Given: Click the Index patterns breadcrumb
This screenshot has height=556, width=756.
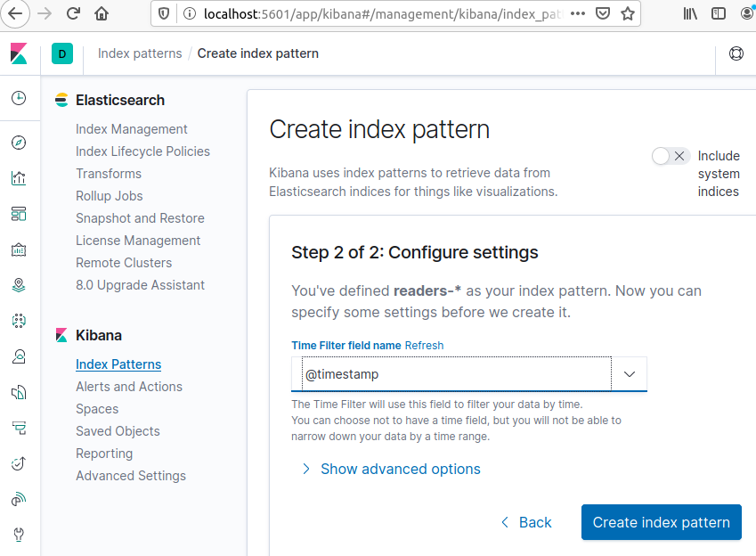Looking at the screenshot, I should coord(140,53).
